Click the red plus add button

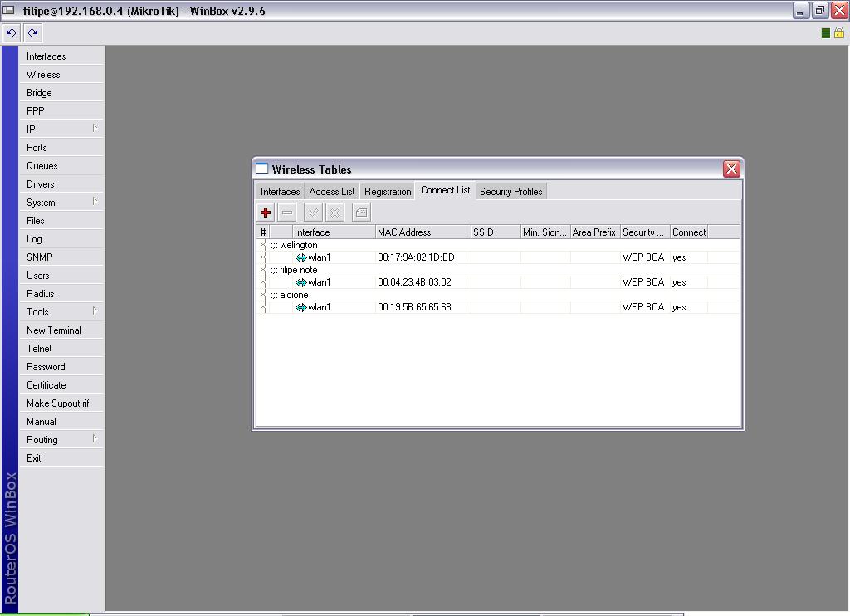266,213
